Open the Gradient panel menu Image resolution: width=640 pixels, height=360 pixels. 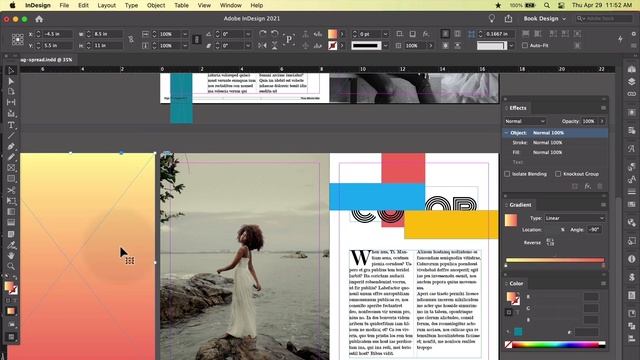603,204
